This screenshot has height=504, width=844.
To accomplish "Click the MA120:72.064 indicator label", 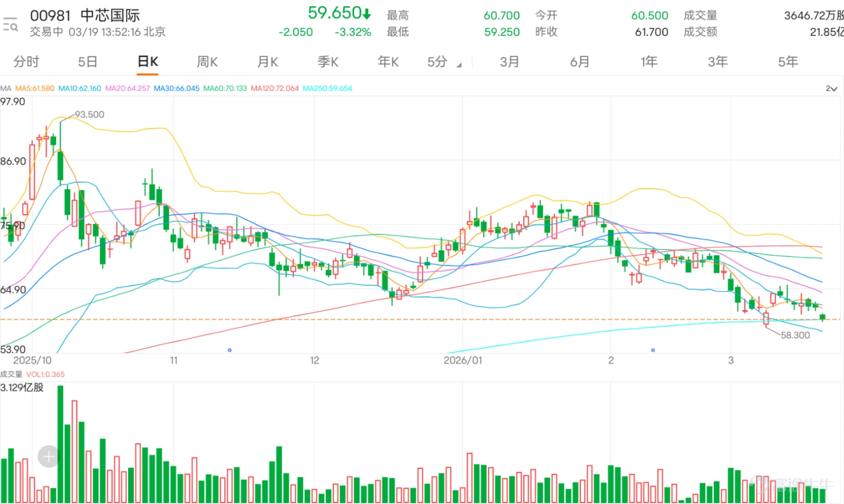I will pyautogui.click(x=275, y=89).
